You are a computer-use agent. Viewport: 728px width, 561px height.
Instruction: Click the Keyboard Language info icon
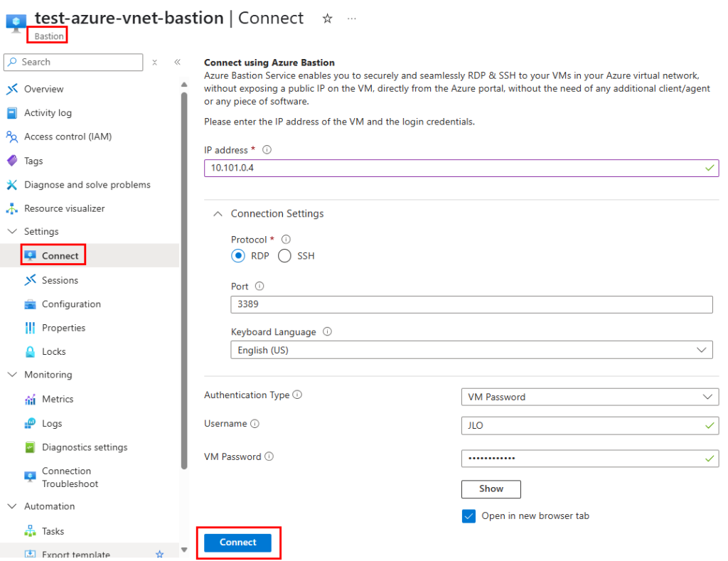(x=327, y=331)
